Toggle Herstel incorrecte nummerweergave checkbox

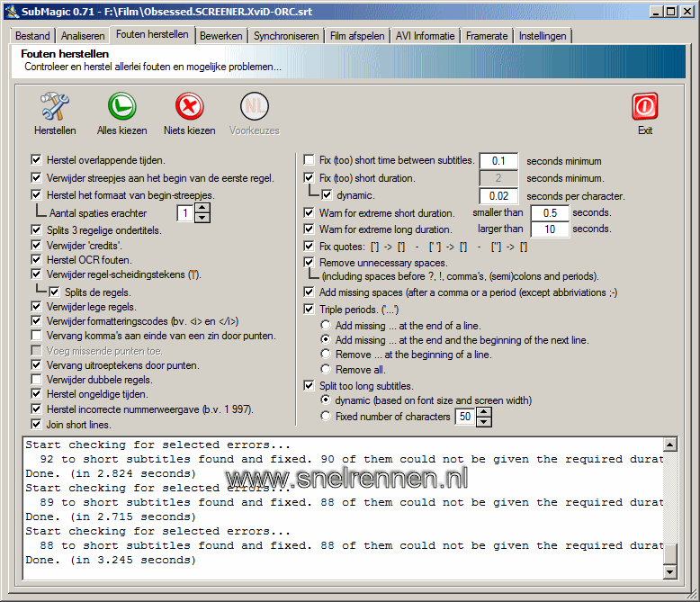coord(36,409)
